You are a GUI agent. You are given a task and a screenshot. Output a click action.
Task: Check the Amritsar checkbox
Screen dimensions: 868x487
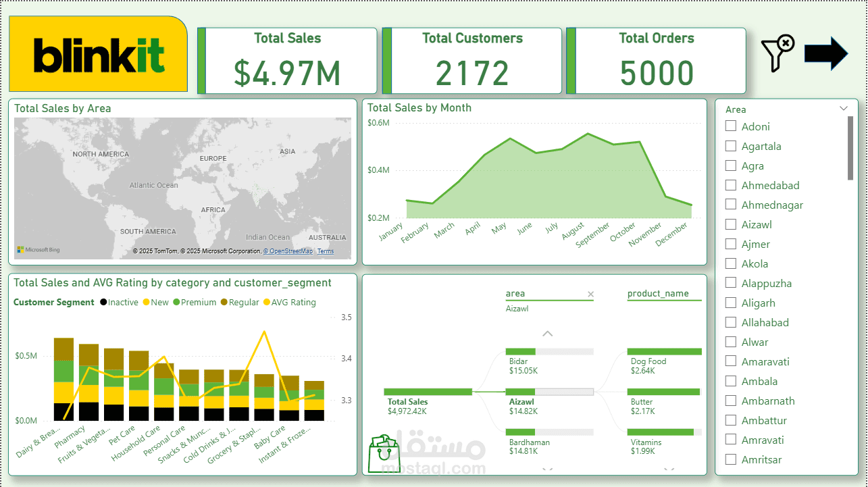(x=730, y=459)
